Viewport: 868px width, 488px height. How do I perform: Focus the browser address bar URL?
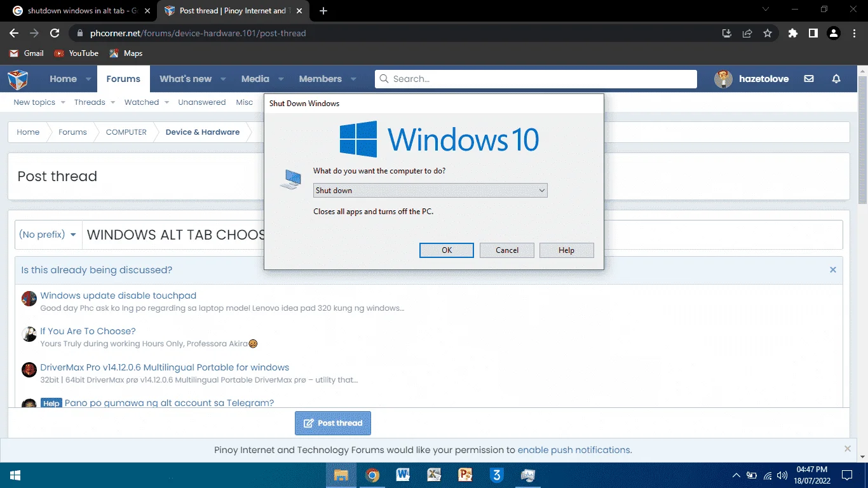tap(198, 33)
